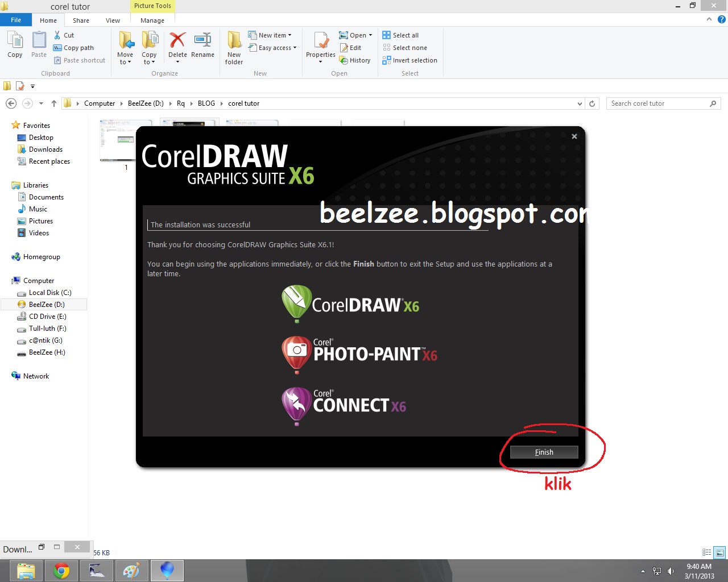The width and height of the screenshot is (728, 582).
Task: Select Documents under Libraries
Action: (46, 197)
